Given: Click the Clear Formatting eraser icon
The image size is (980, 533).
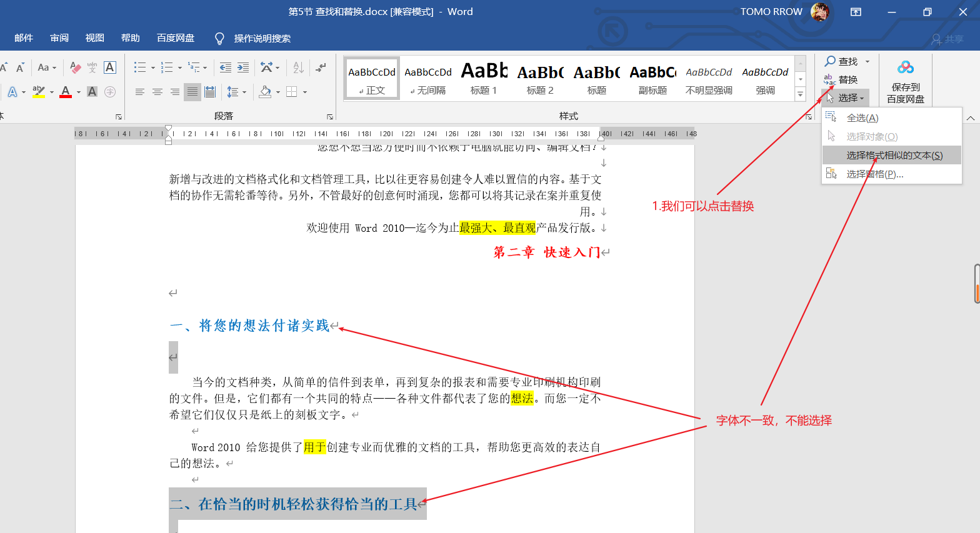Looking at the screenshot, I should click(75, 67).
